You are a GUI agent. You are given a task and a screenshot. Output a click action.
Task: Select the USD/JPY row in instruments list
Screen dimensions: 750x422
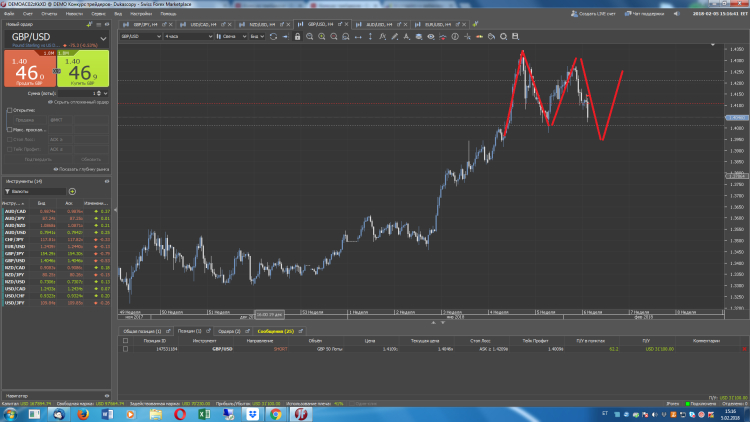tap(56, 303)
